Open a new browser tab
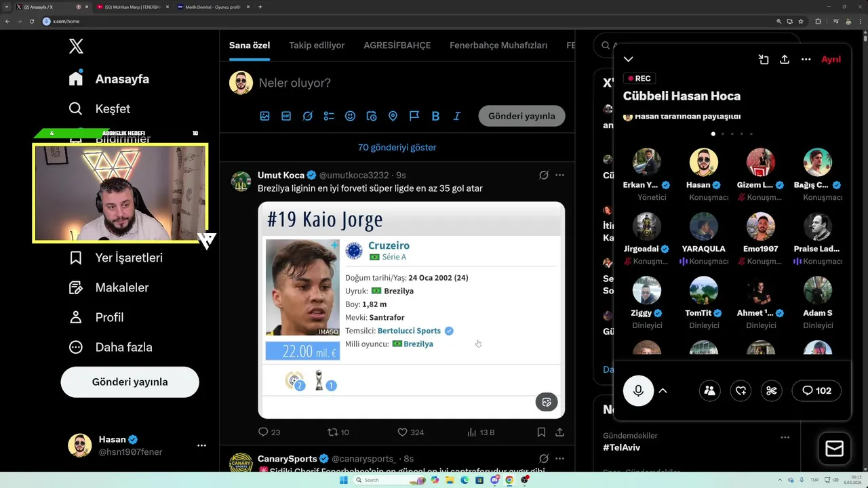This screenshot has width=868, height=488. point(260,7)
